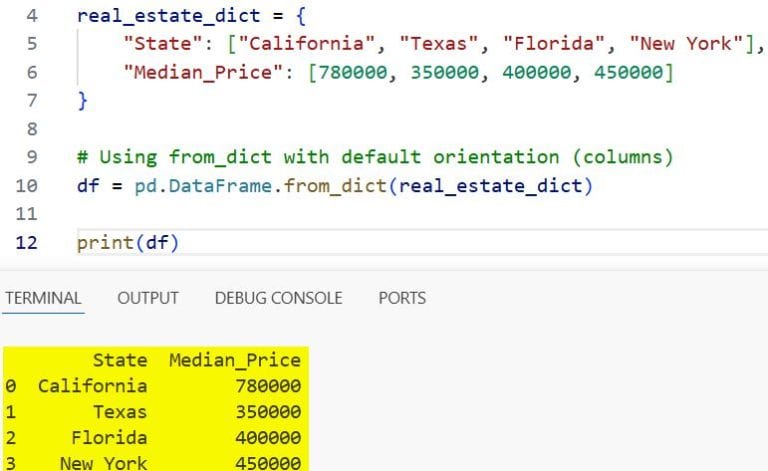Click line number 6 in gutter
The image size is (768, 471).
(x=32, y=72)
